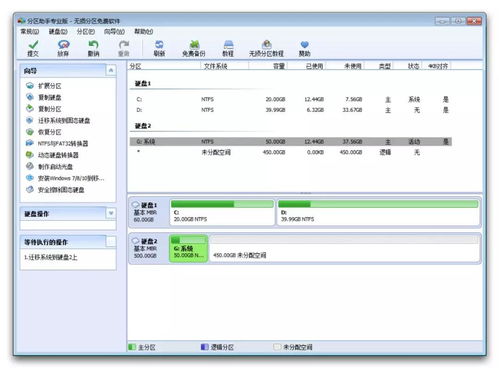Launch 迁移系统到固态硬盘 wizard icon
Screen dimensions: 499x368
coord(30,120)
